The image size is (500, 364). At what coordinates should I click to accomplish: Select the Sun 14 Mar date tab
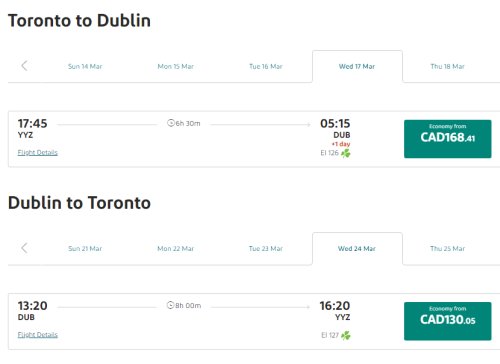point(85,66)
